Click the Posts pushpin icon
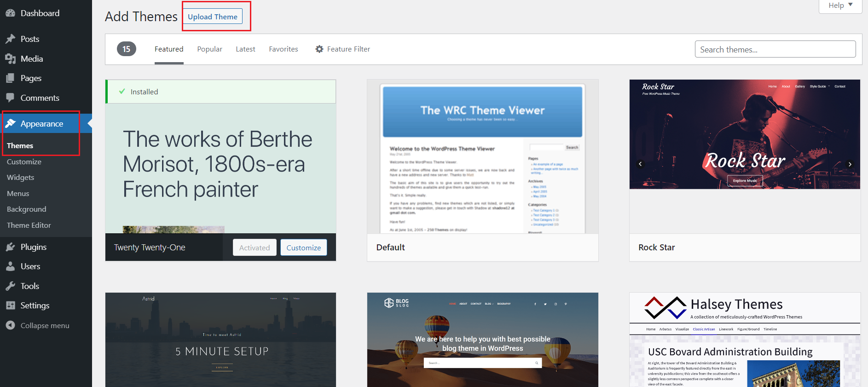This screenshot has width=868, height=387. pyautogui.click(x=10, y=39)
